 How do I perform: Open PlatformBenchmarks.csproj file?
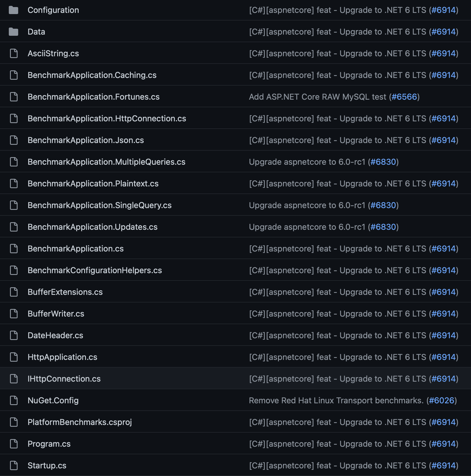[x=80, y=422]
